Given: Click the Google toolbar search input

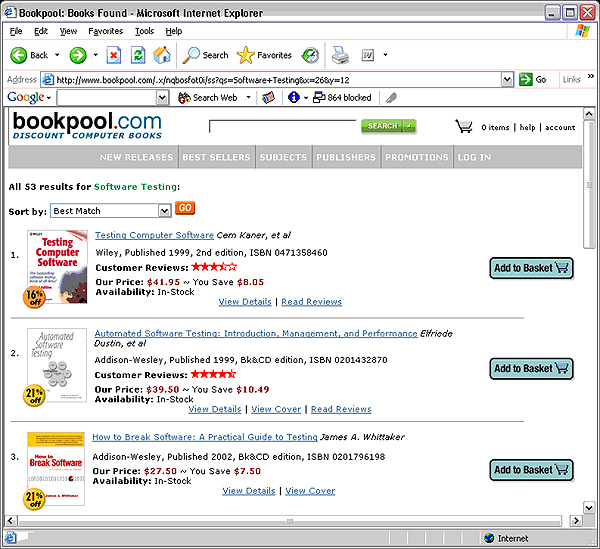Looking at the screenshot, I should [x=107, y=98].
